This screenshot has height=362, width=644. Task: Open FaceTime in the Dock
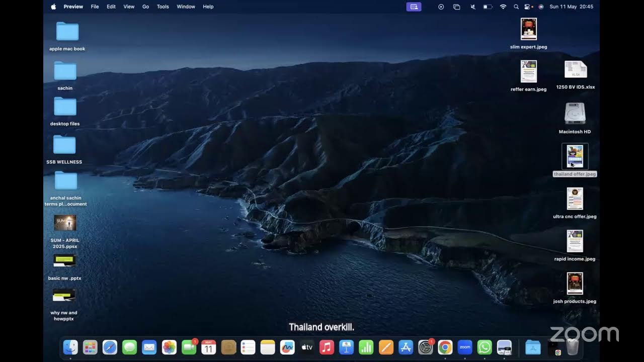(x=189, y=347)
